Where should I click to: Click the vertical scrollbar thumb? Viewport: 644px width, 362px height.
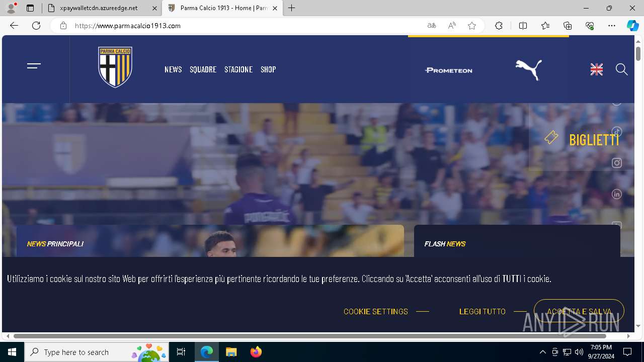pyautogui.click(x=638, y=53)
